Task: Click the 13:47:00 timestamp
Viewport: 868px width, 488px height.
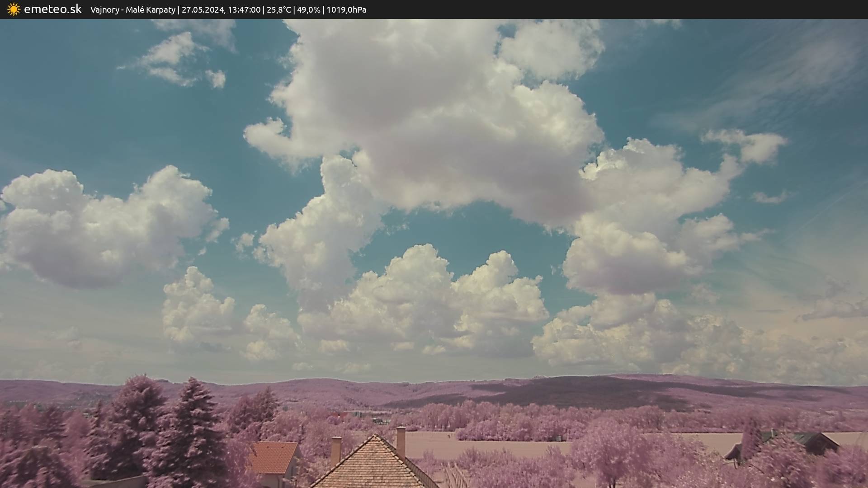Action: pyautogui.click(x=244, y=9)
